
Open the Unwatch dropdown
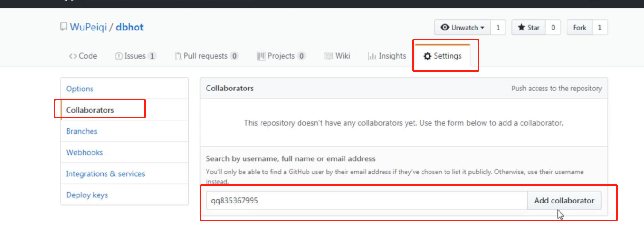tap(462, 28)
